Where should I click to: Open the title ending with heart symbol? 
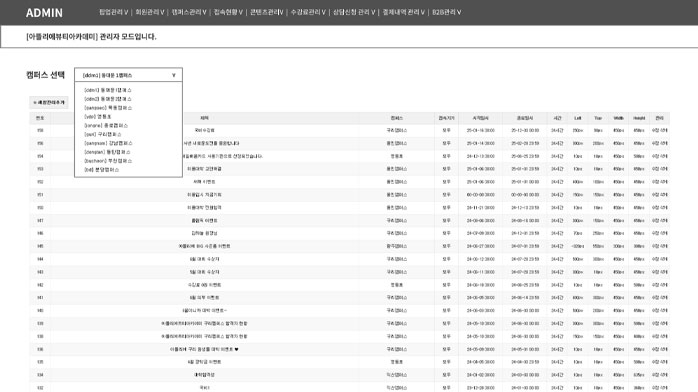(x=204, y=349)
